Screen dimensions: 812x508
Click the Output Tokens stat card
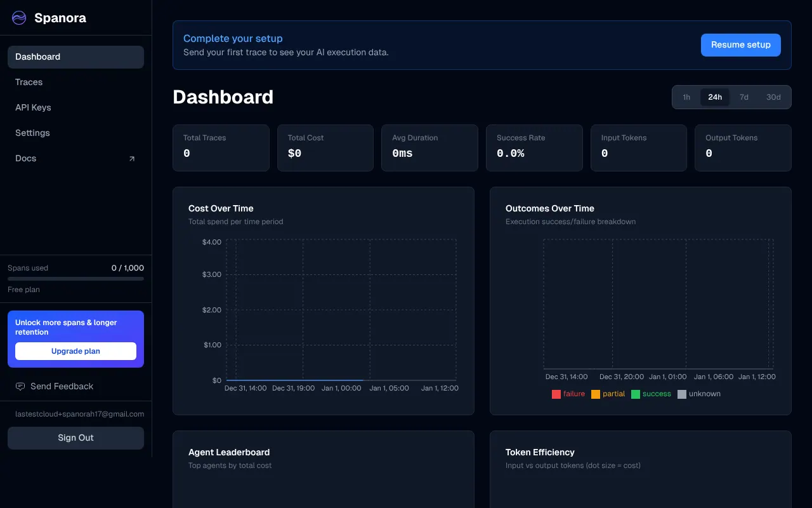743,148
